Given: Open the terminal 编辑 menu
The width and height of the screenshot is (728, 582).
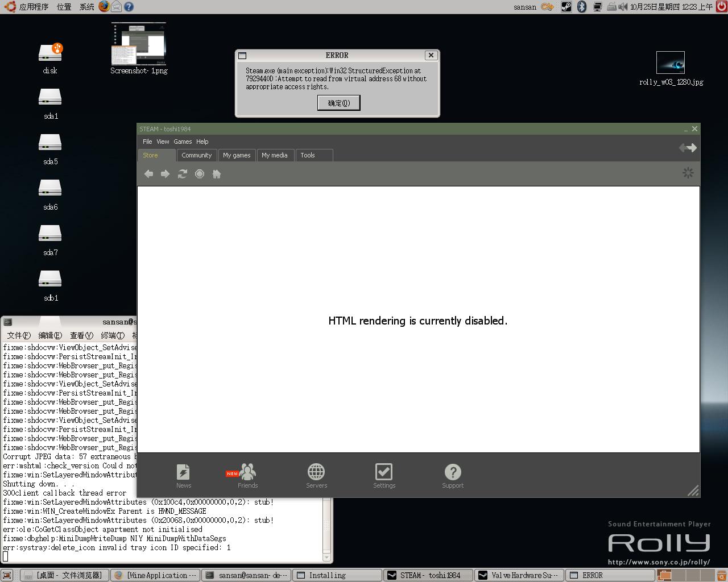Looking at the screenshot, I should (50, 335).
